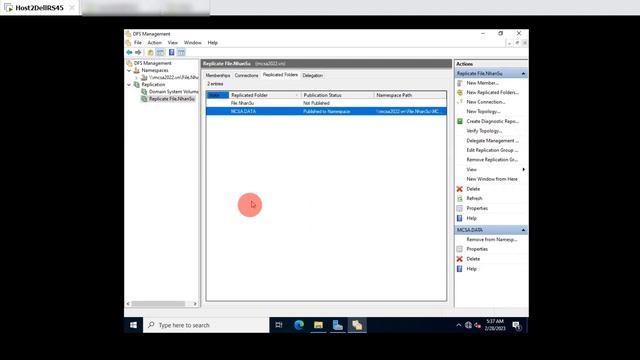The height and width of the screenshot is (360, 640).
Task: Collapse the MCSA DATA actions section
Action: pos(523,230)
